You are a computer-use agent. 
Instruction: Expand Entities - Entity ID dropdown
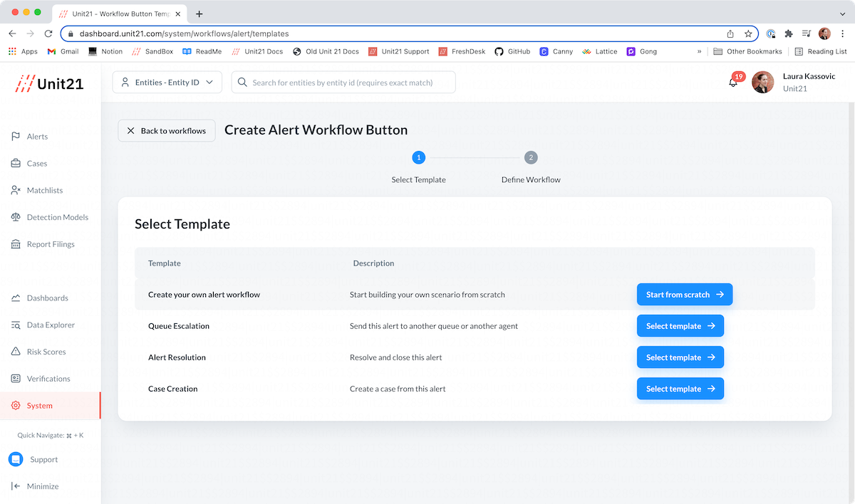(167, 83)
